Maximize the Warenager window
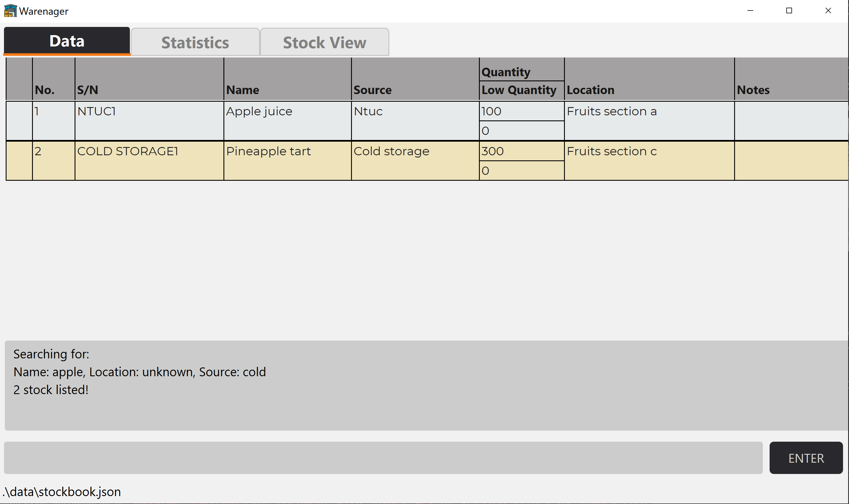Viewport: 849px width, 504px height. (789, 10)
